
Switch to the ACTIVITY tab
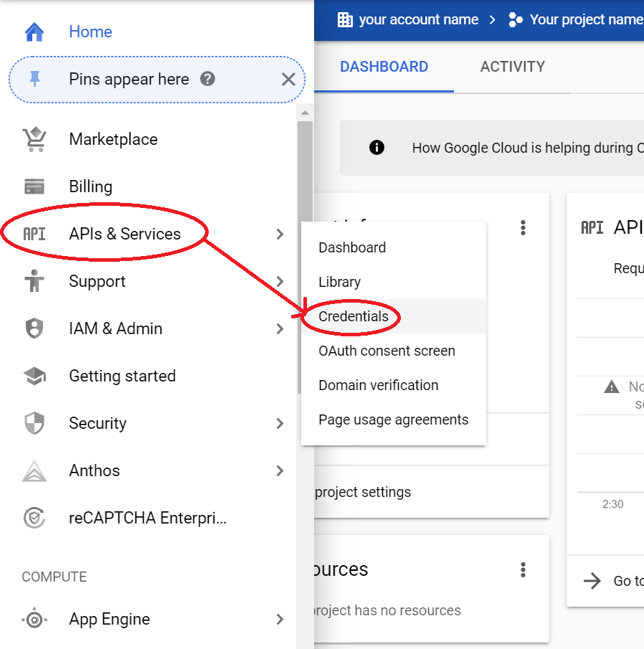coord(512,67)
